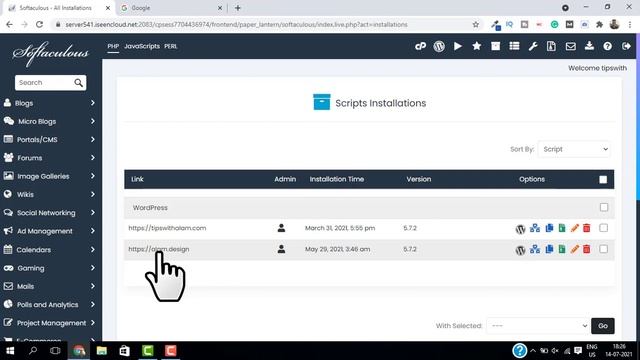Open the WordPress Manager icon in top bar
Image resolution: width=640 pixels, height=360 pixels.
(x=439, y=46)
